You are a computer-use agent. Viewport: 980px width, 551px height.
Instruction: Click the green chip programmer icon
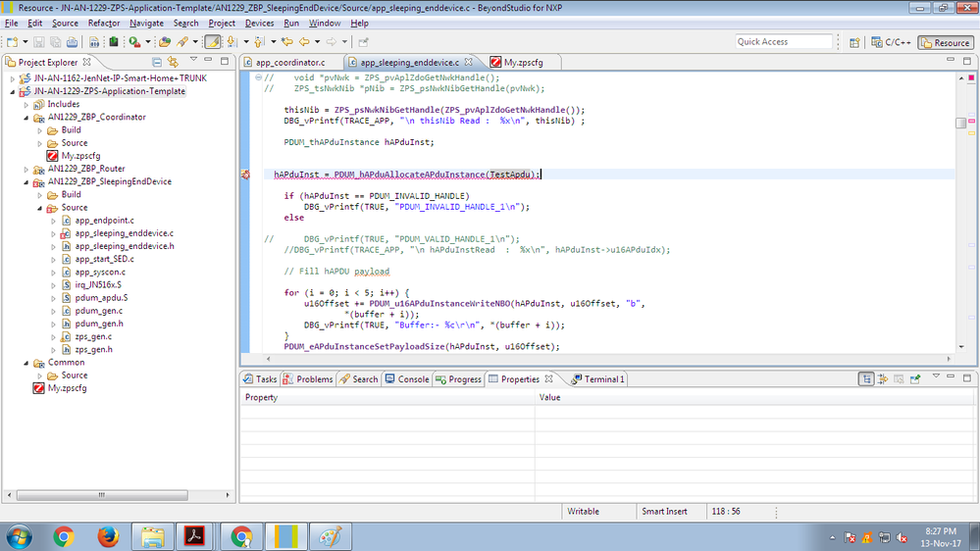pos(113,42)
